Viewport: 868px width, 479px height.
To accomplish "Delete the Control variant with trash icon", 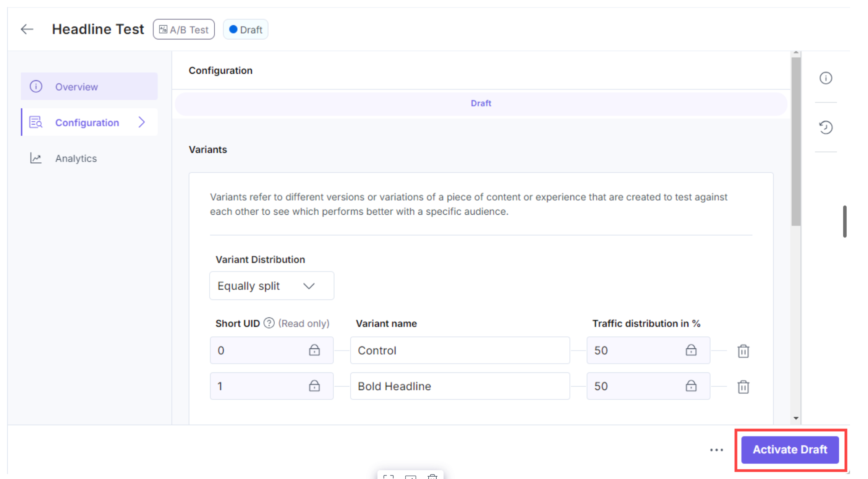I will [x=743, y=351].
